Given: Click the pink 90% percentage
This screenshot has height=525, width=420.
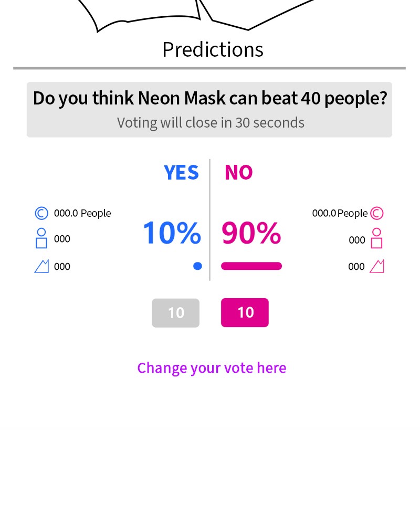Looking at the screenshot, I should (251, 233).
